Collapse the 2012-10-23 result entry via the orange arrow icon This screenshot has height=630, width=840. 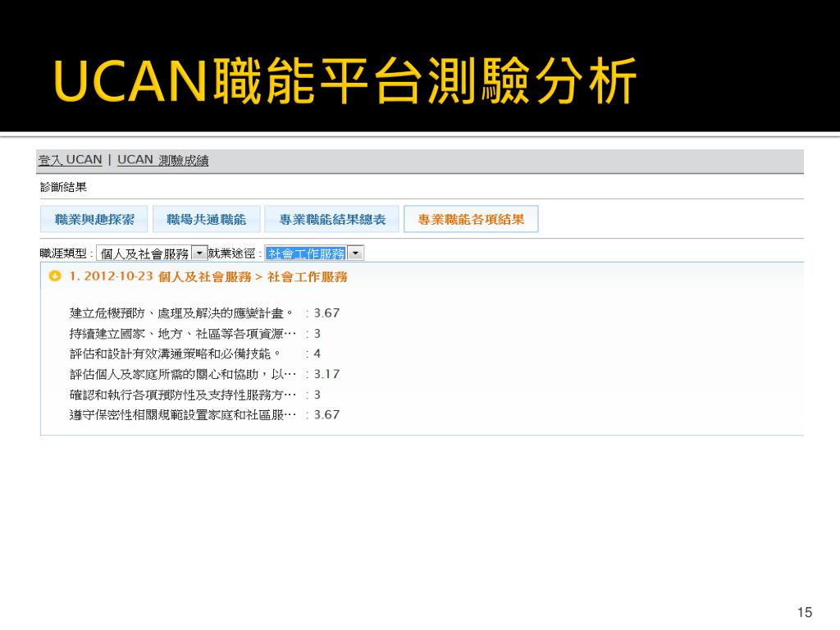coord(55,276)
